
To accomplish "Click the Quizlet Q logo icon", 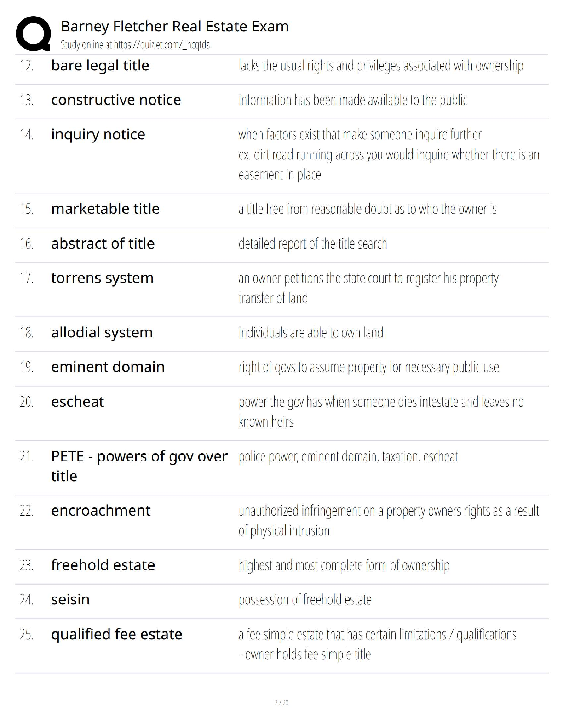I will 33,34.
